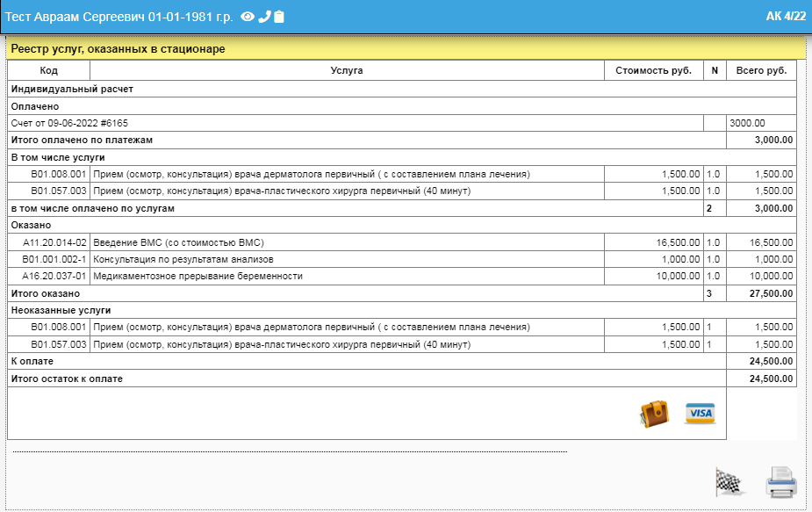Select invoice Счет от 09-06-2022 #6165
The height and width of the screenshot is (512, 812).
pyautogui.click(x=69, y=123)
